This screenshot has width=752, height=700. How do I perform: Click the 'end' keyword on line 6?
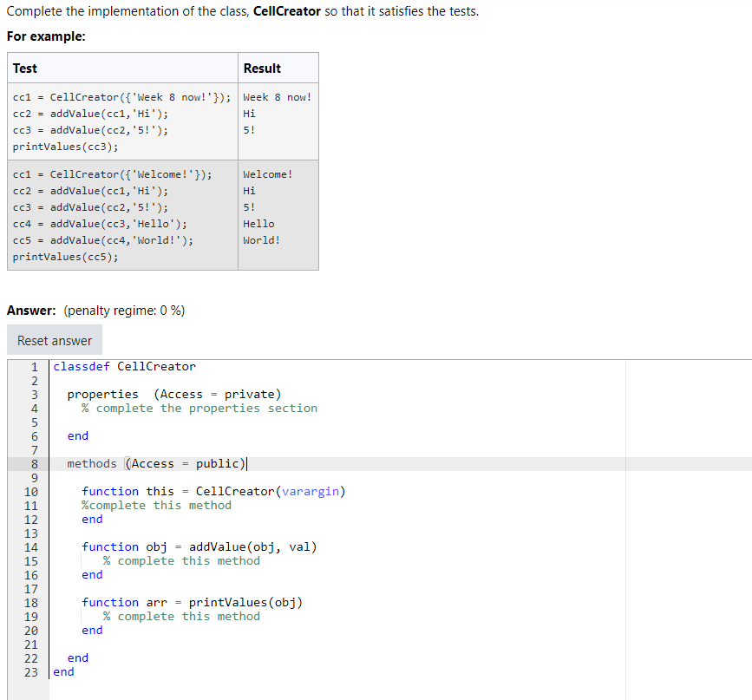78,436
